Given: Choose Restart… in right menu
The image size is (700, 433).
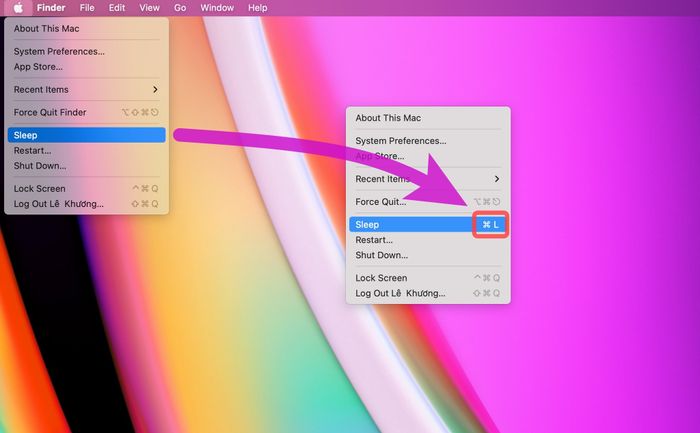Looking at the screenshot, I should (x=428, y=240).
